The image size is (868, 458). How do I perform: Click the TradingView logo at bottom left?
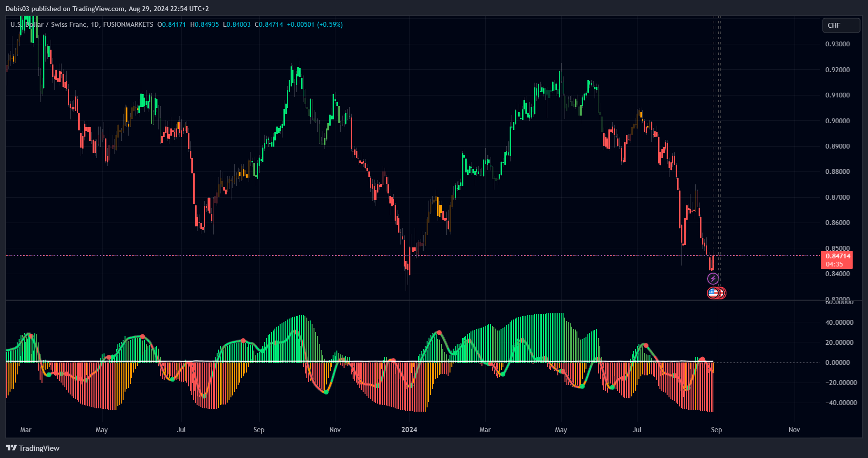(x=32, y=448)
